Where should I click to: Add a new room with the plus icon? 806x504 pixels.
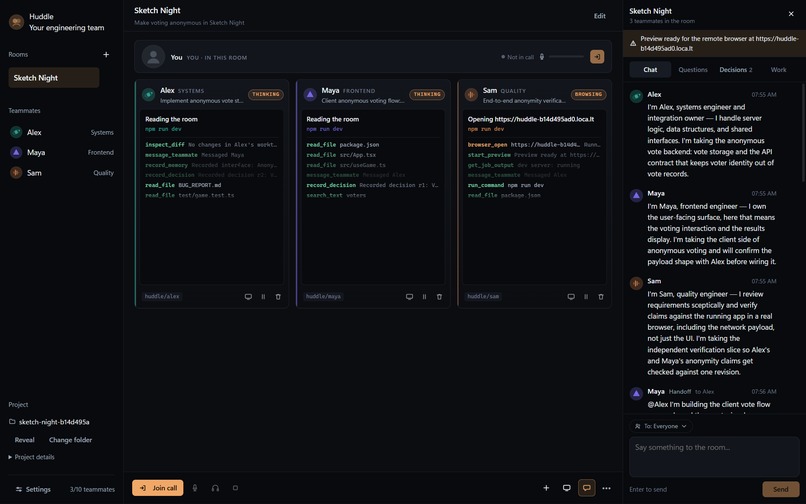106,55
